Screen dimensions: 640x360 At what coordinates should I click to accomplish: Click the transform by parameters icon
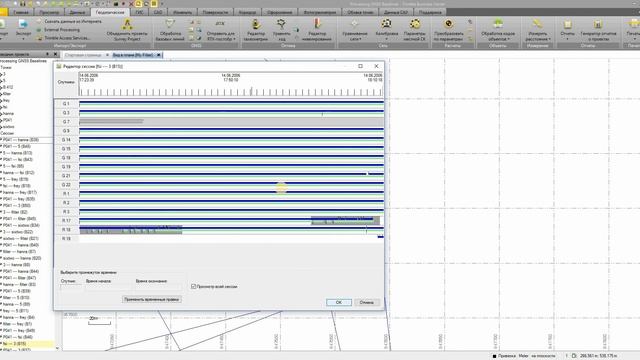tap(448, 24)
